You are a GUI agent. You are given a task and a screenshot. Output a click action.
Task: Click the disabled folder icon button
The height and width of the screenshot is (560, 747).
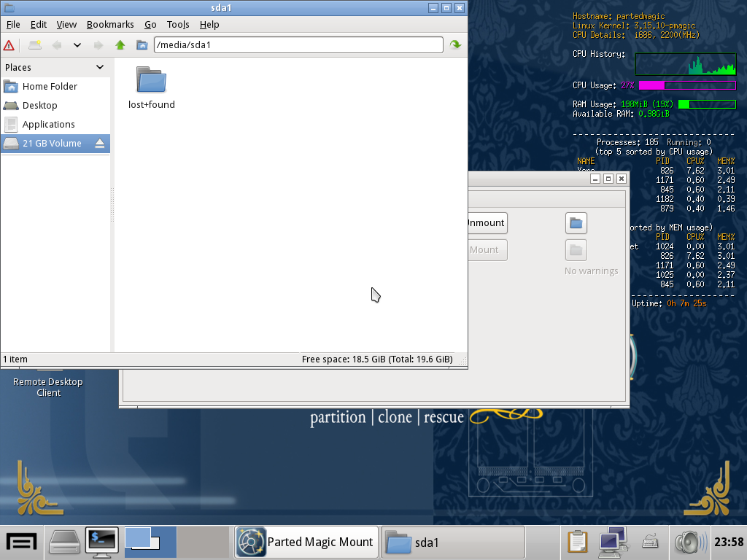click(576, 250)
